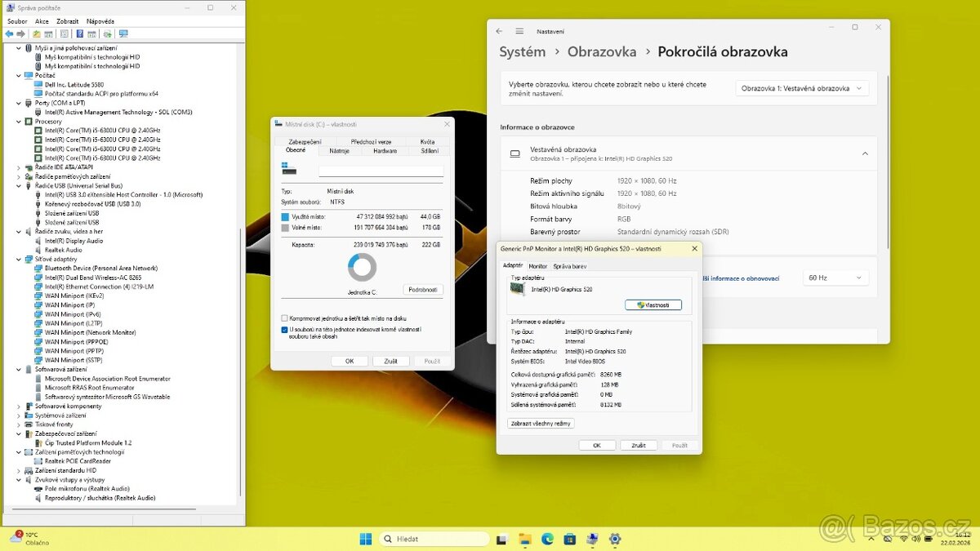This screenshot has width=980, height=551.
Task: Click the Zobrazit všechny režimy button
Action: [541, 423]
